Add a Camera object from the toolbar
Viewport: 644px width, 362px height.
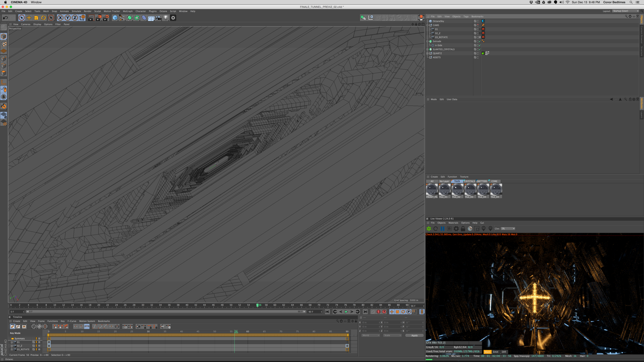(158, 18)
